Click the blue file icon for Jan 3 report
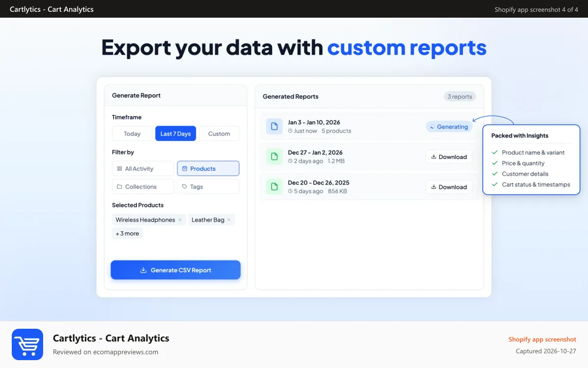Screen dimensions: 588x368 [x=274, y=126]
